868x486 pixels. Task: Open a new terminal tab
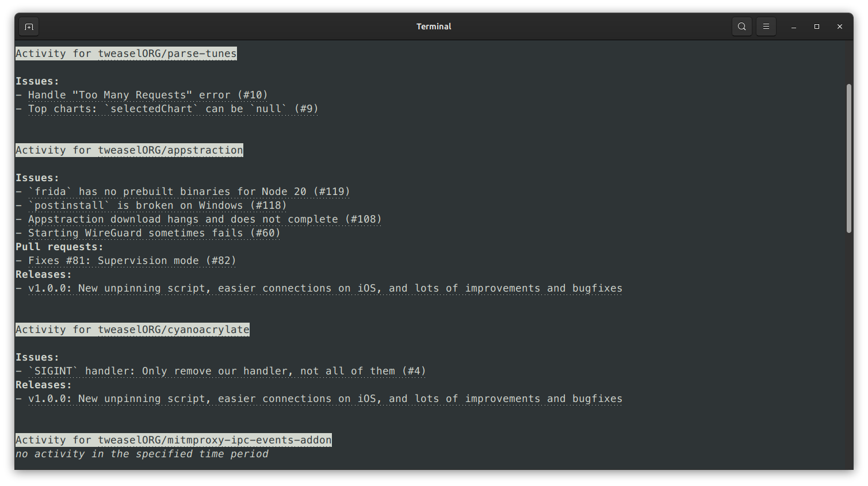(x=28, y=26)
